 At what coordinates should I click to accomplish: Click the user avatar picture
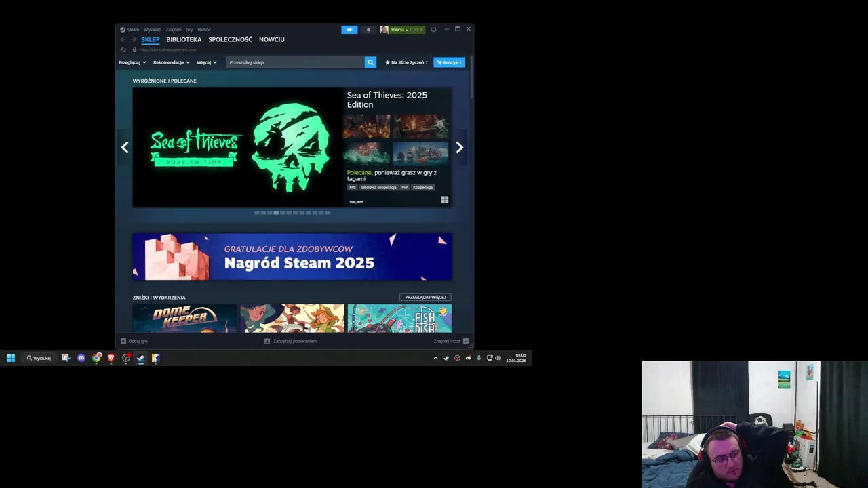click(x=384, y=30)
